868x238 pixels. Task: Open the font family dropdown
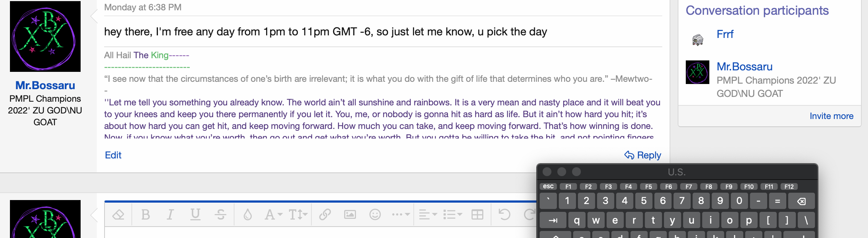pos(274,214)
